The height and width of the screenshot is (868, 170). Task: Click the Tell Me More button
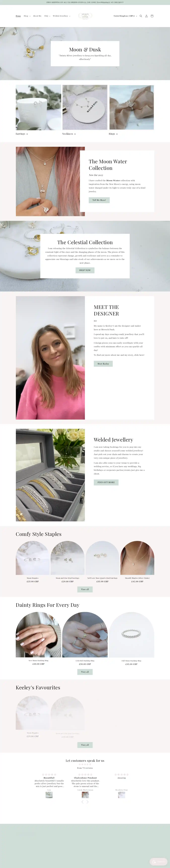99,200
